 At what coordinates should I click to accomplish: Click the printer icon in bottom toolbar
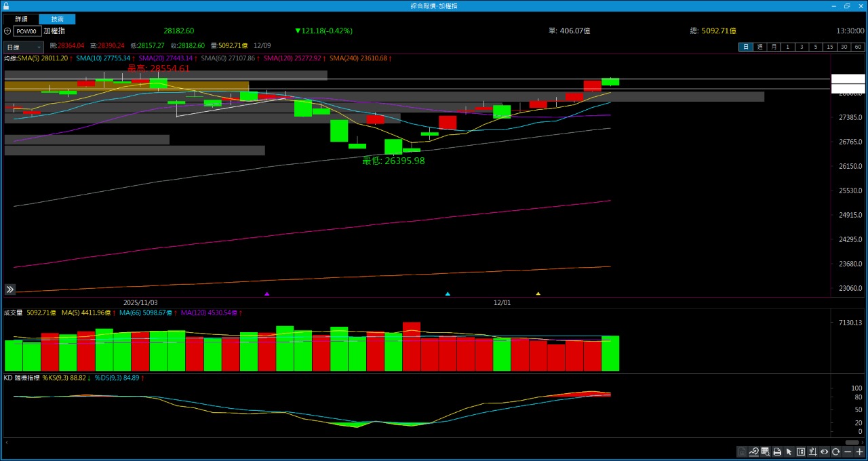coord(777,452)
